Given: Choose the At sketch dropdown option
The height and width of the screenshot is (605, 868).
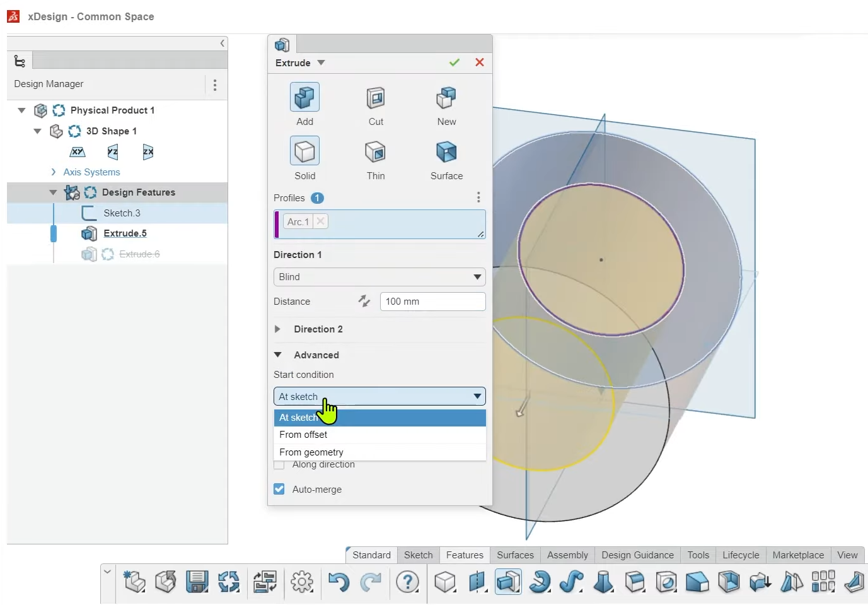Looking at the screenshot, I should (x=379, y=418).
